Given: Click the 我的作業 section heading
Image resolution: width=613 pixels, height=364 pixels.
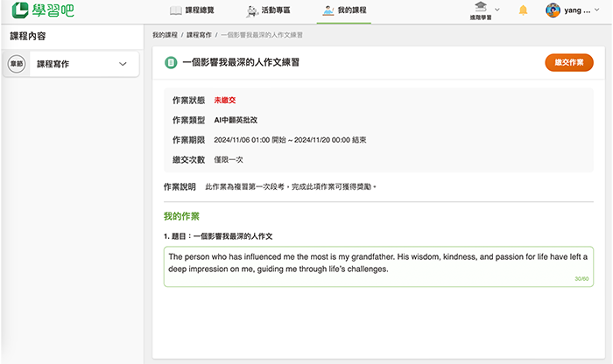Looking at the screenshot, I should coord(181,216).
